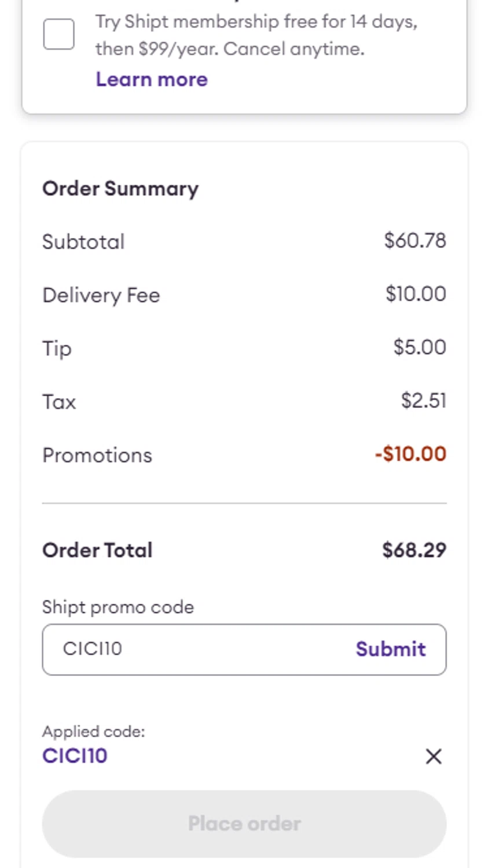Viewport: 488px width, 868px height.
Task: Enable the Shipt membership free trial checkbox
Action: pyautogui.click(x=58, y=34)
